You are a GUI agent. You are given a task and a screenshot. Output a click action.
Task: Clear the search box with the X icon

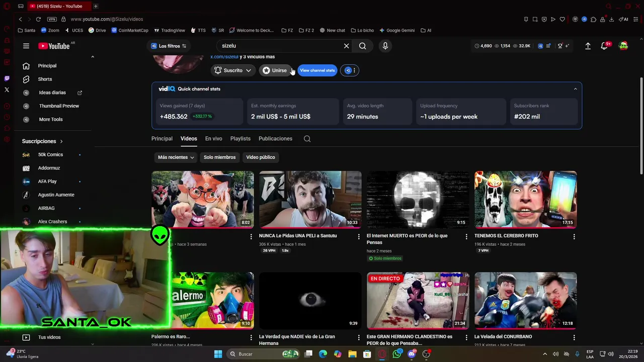click(x=346, y=46)
